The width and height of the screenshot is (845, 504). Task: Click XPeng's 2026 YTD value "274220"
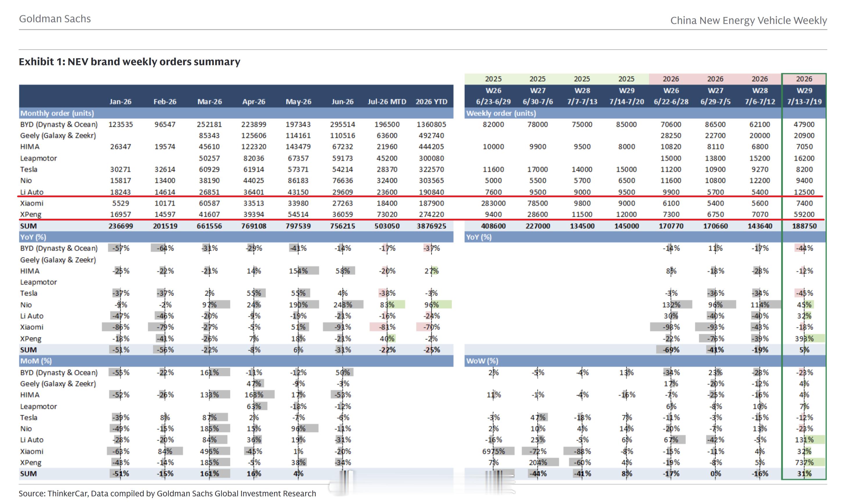point(431,214)
